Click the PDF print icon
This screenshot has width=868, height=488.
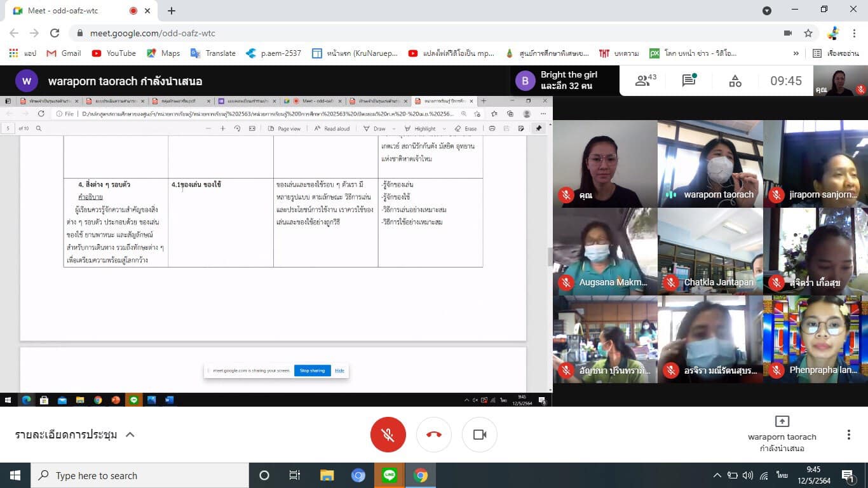click(492, 128)
